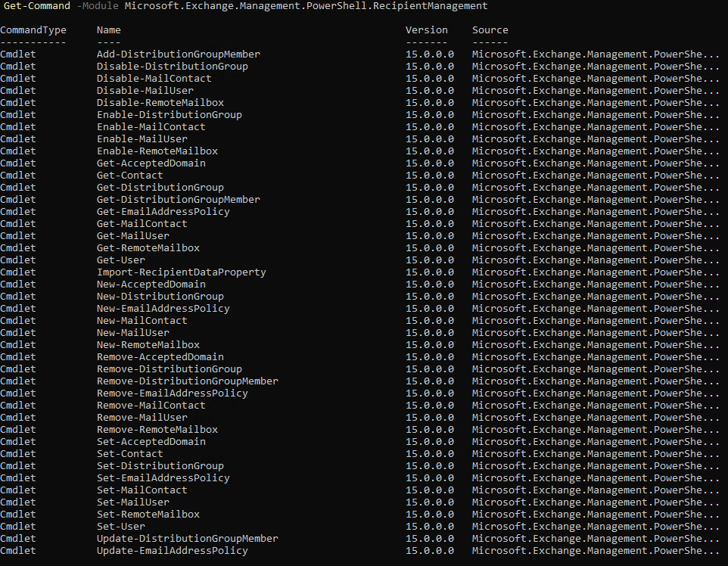
Task: Click on Set-MailUser
Action: [x=132, y=502]
